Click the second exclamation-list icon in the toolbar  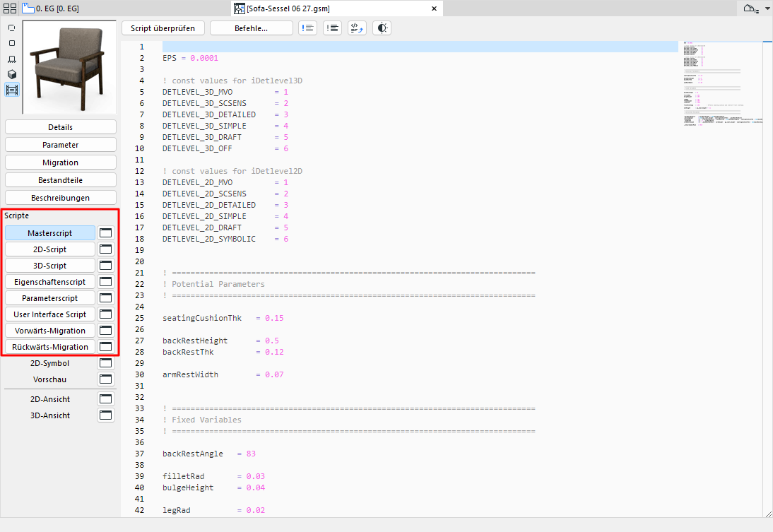[x=332, y=28]
